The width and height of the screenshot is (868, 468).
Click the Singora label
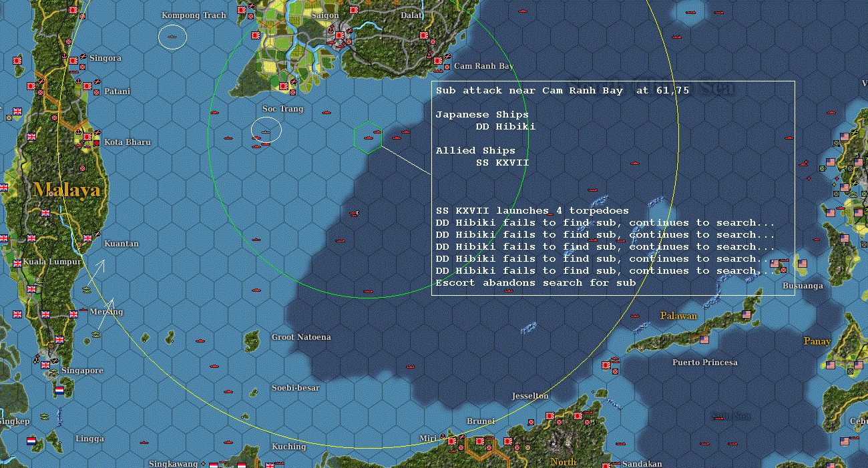[105, 58]
